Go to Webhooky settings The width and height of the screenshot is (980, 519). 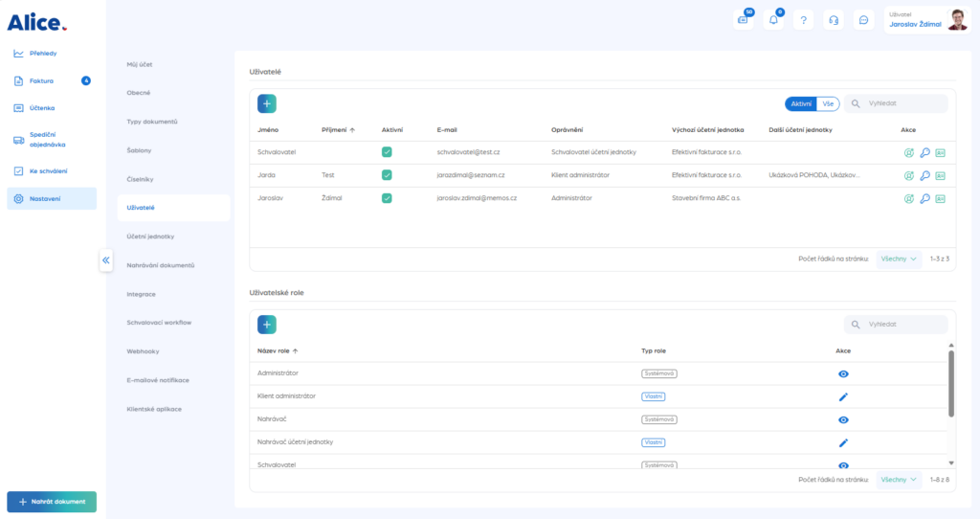point(143,351)
